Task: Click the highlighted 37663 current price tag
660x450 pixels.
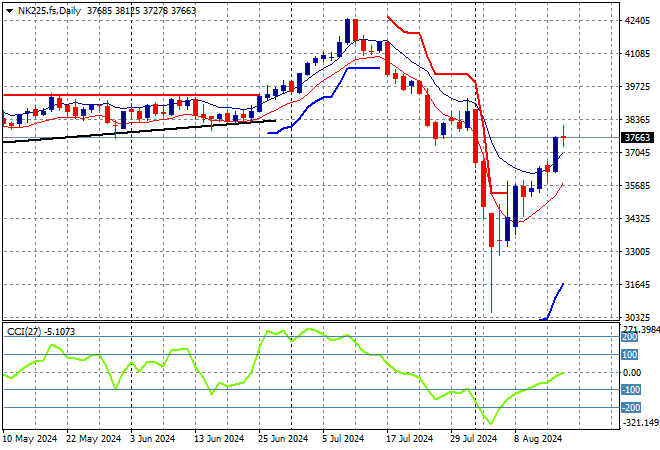Action: (636, 137)
